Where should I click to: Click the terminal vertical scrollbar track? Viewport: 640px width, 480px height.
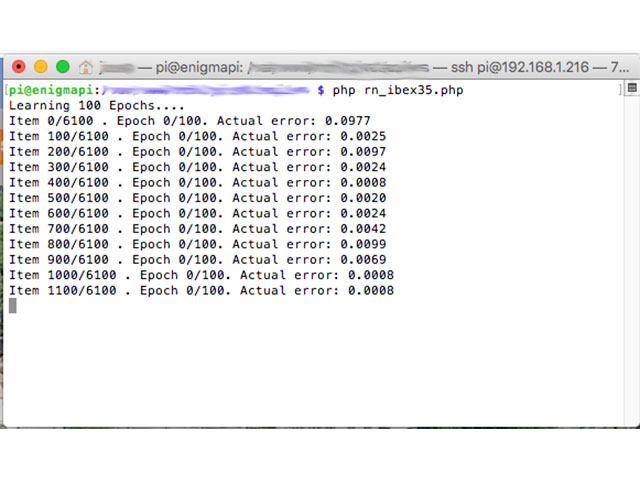pyautogui.click(x=632, y=261)
